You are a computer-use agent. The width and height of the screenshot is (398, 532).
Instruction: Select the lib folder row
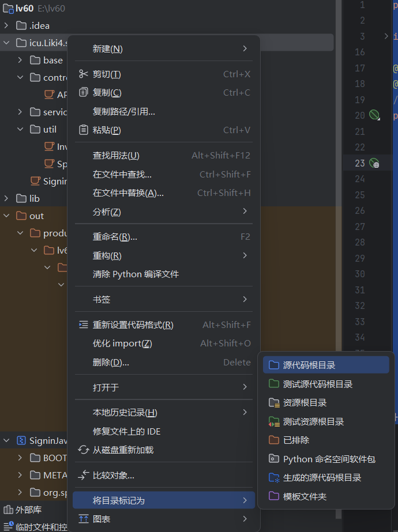(x=33, y=198)
